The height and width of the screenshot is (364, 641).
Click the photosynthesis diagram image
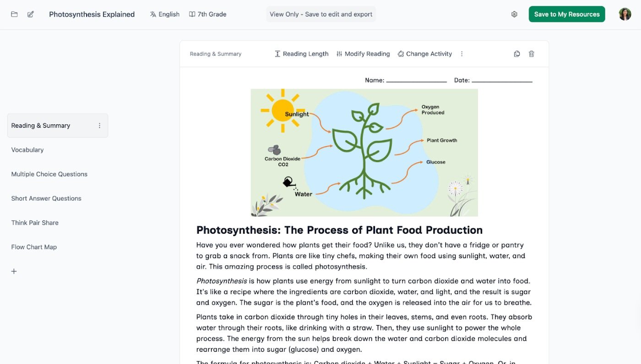coord(364,152)
